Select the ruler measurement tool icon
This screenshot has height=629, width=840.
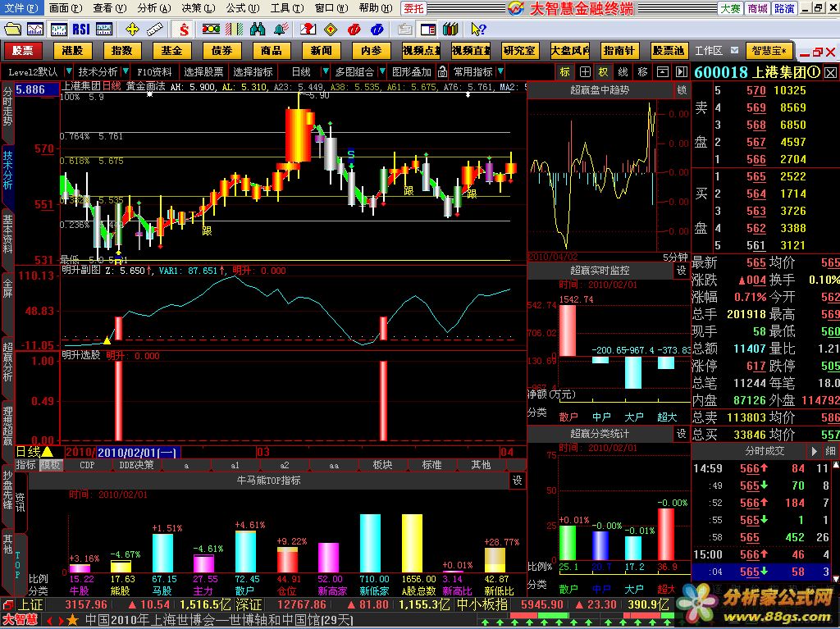pos(155,29)
